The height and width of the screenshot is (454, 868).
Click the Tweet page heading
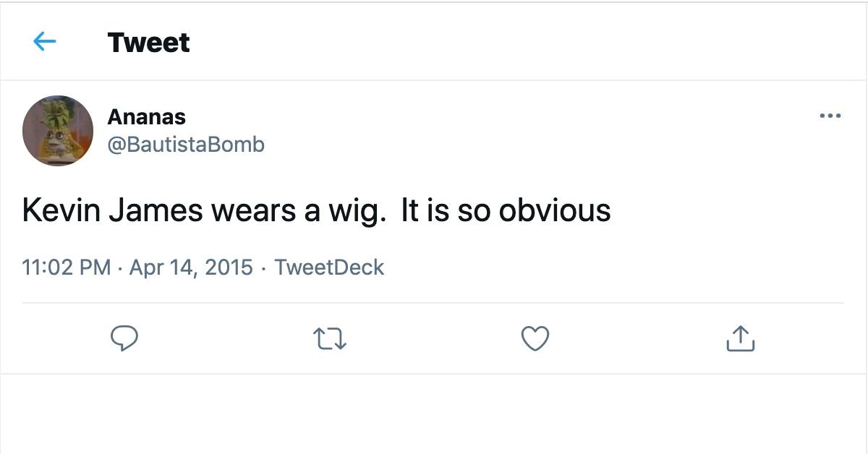point(148,42)
